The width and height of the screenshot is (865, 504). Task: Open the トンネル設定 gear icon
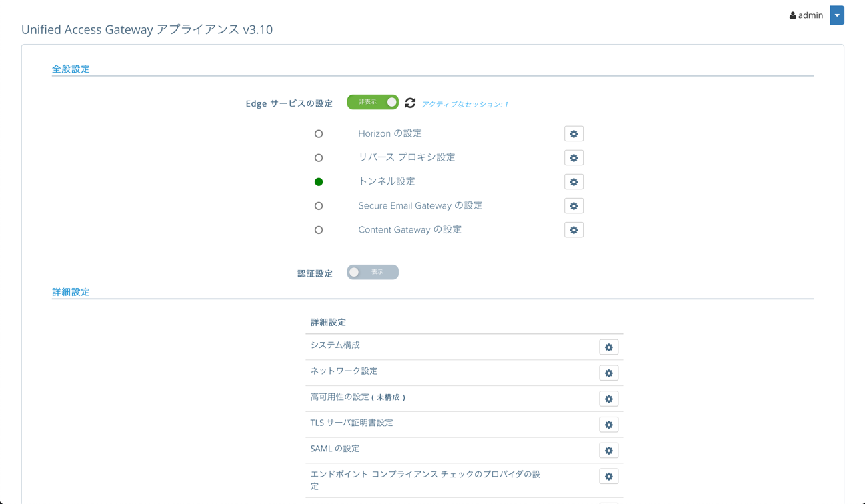[574, 182]
